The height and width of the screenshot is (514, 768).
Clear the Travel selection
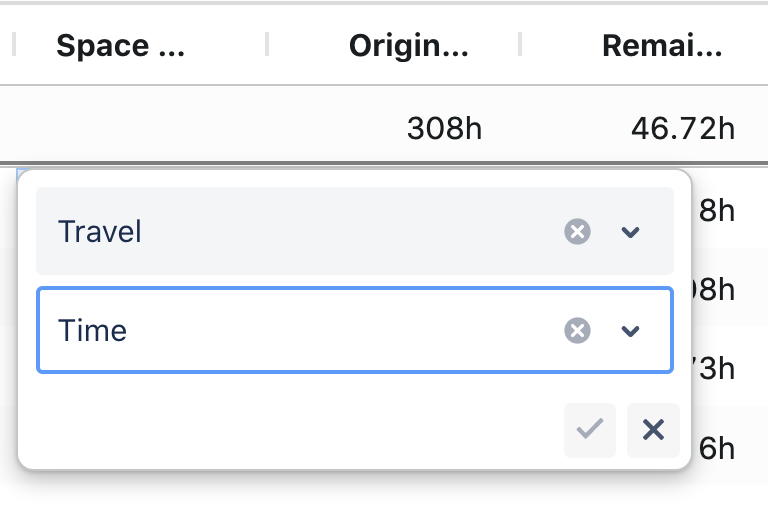point(577,232)
